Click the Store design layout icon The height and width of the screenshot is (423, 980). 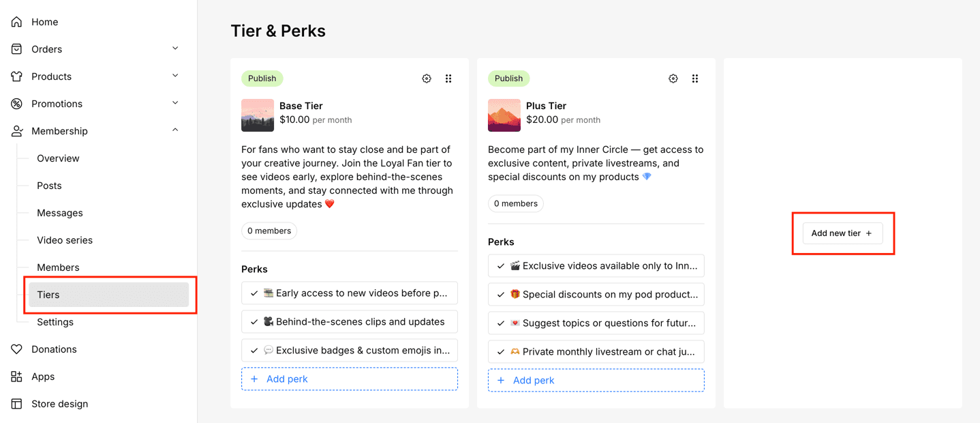click(17, 404)
